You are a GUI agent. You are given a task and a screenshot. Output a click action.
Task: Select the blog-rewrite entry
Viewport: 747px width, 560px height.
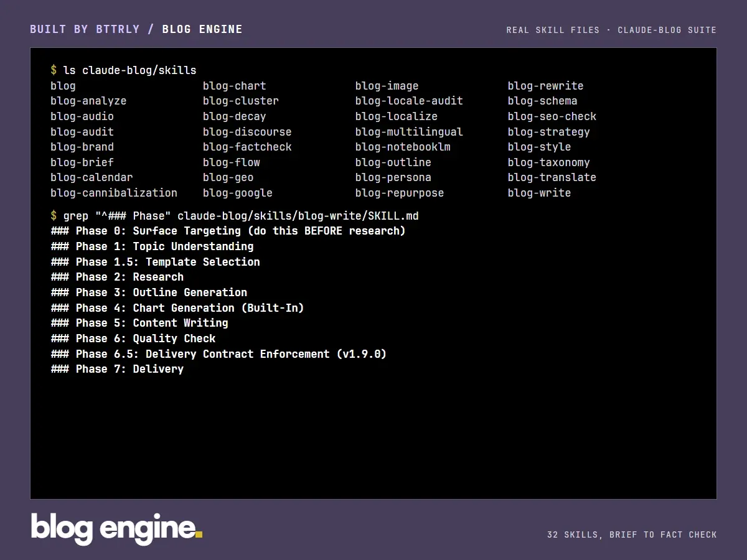tap(546, 86)
